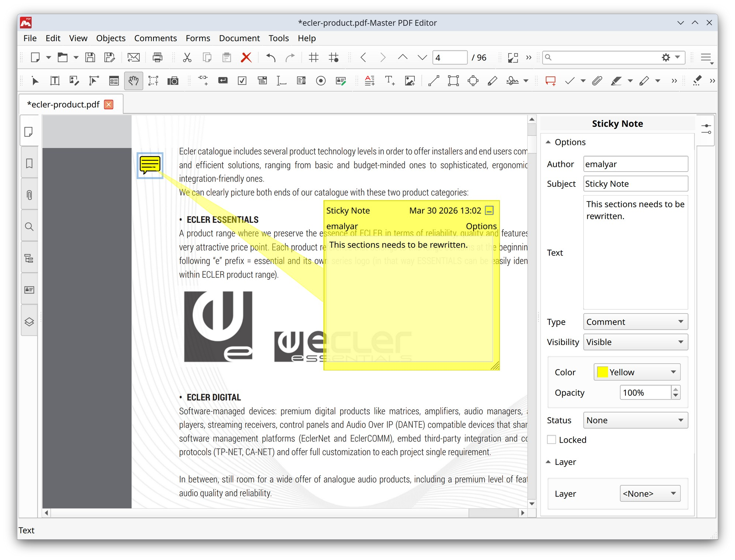Open the Search side panel

(x=30, y=227)
